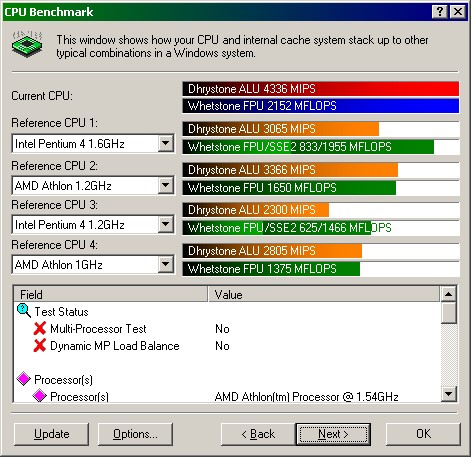Click the Field column header
Image resolution: width=471 pixels, height=457 pixels.
111,294
